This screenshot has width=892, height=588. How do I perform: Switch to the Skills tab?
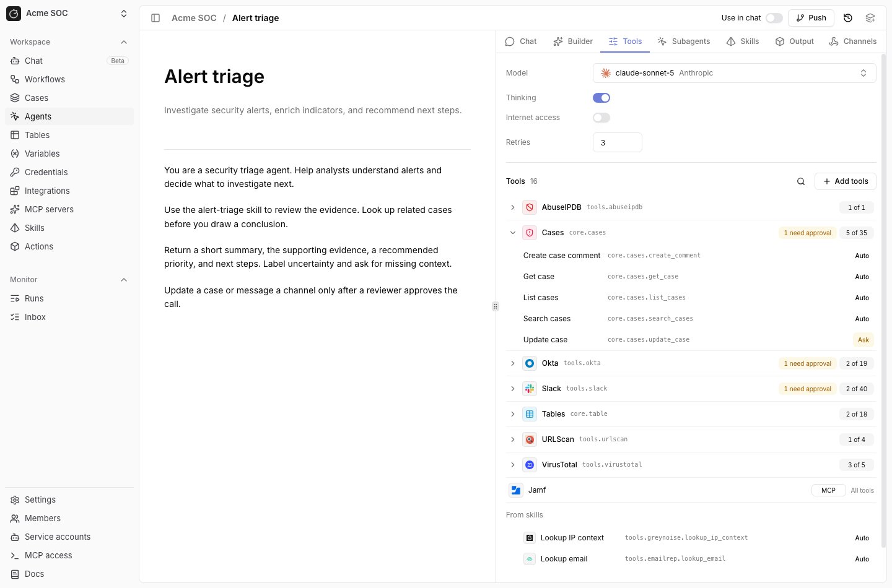(x=743, y=41)
